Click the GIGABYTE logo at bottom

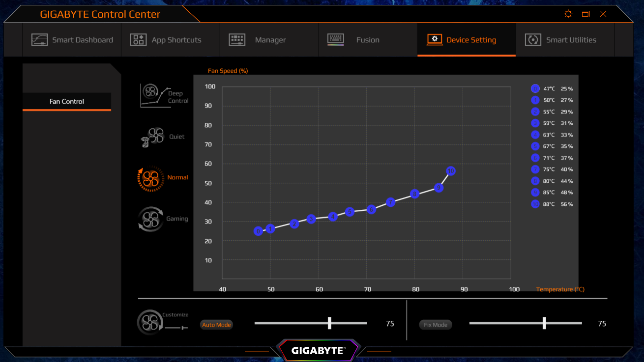coord(319,351)
